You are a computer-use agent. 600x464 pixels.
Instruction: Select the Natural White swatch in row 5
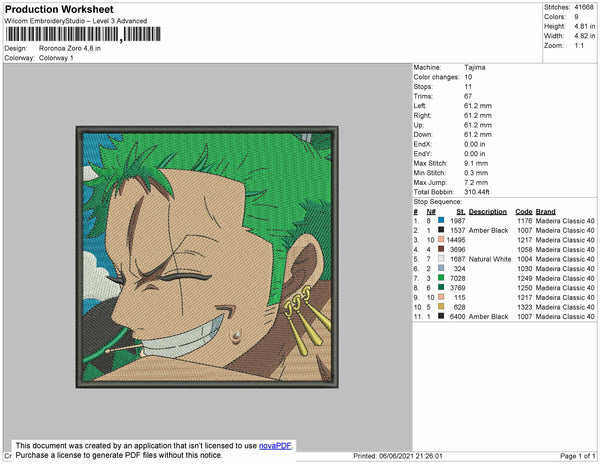441,259
